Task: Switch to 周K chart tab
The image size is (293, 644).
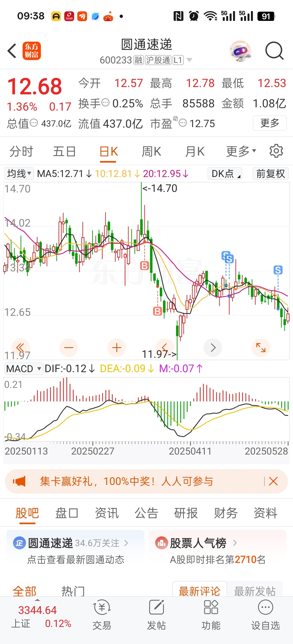Action: [151, 151]
